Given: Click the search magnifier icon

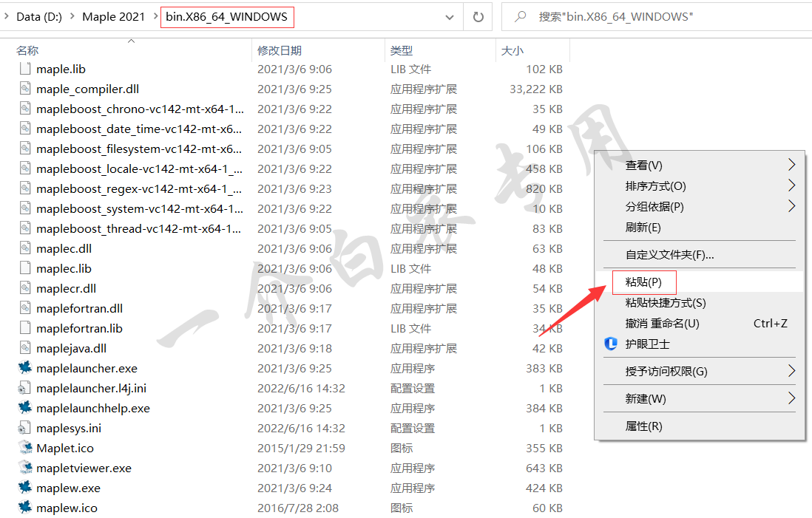Looking at the screenshot, I should 520,16.
